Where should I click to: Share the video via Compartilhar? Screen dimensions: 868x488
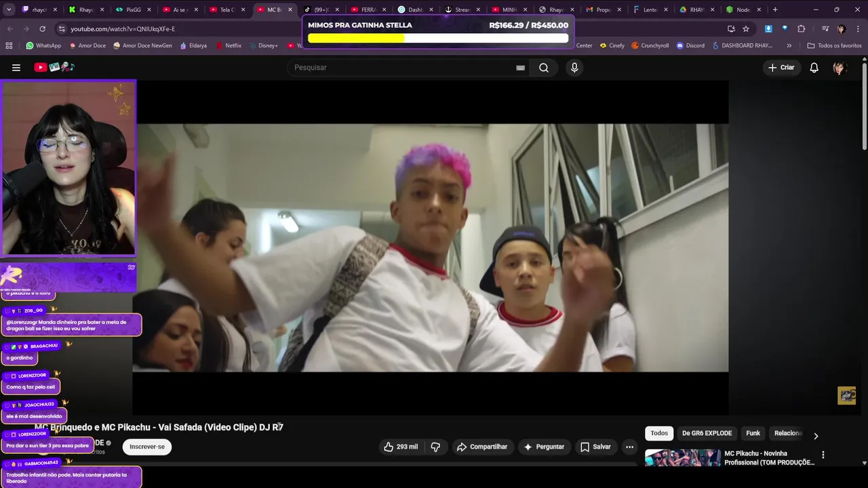[x=482, y=447]
